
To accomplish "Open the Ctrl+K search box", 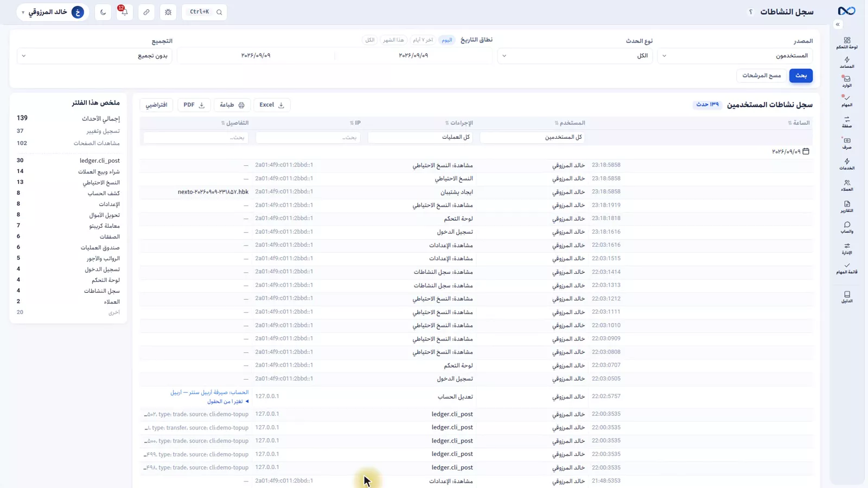I will [x=205, y=12].
